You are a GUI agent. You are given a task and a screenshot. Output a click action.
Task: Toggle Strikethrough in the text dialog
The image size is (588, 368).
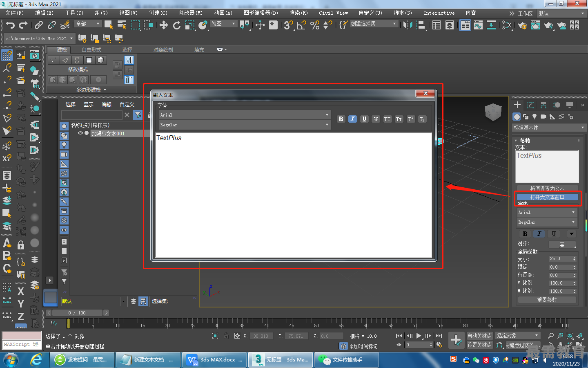click(x=376, y=119)
